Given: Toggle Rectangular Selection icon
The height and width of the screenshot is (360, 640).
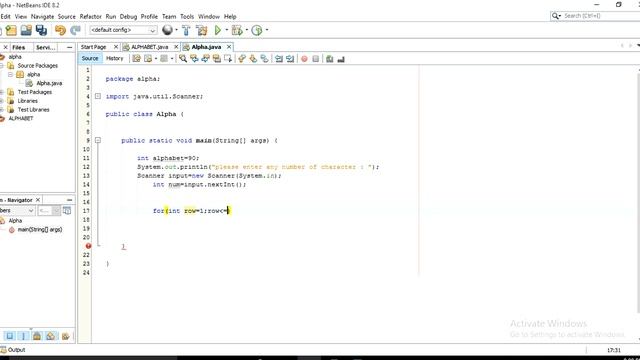Looking at the screenshot, I should click(228, 59).
